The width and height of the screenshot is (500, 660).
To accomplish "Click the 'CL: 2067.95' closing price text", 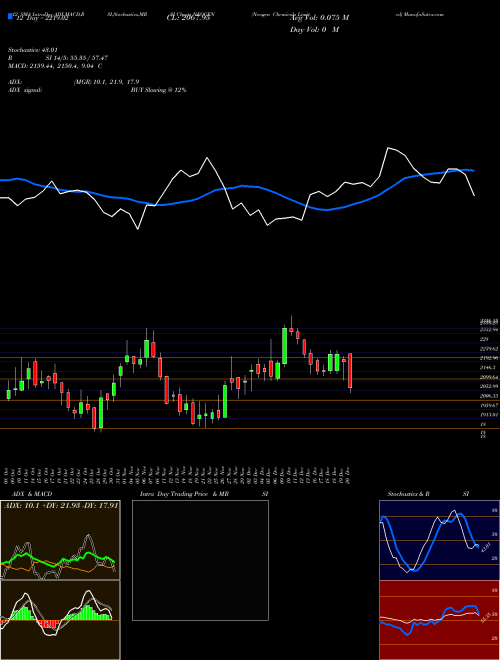I will [x=188, y=18].
